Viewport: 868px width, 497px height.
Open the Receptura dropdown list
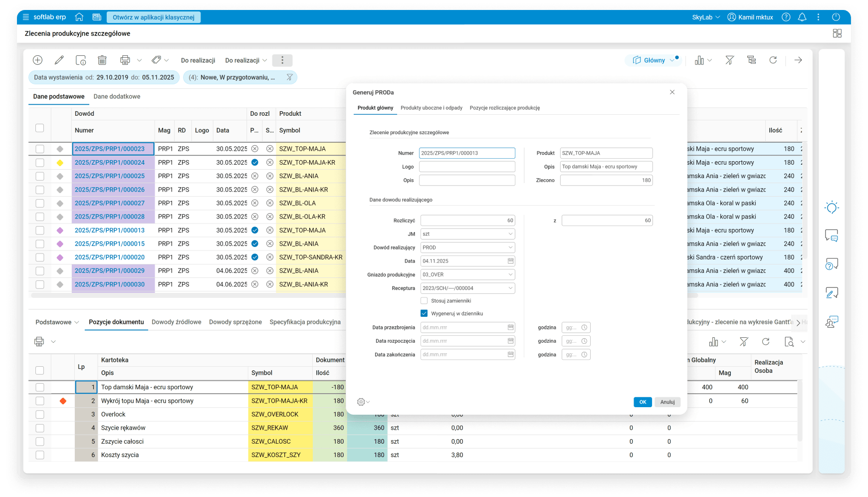(x=510, y=288)
